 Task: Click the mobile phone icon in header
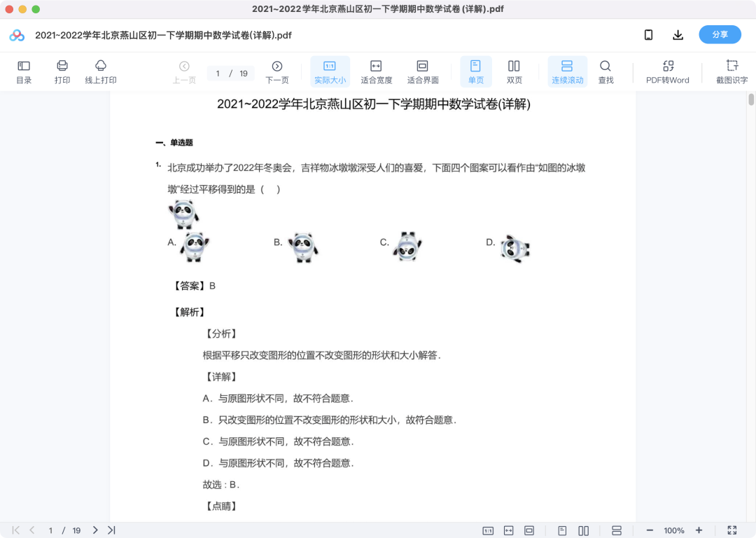648,35
